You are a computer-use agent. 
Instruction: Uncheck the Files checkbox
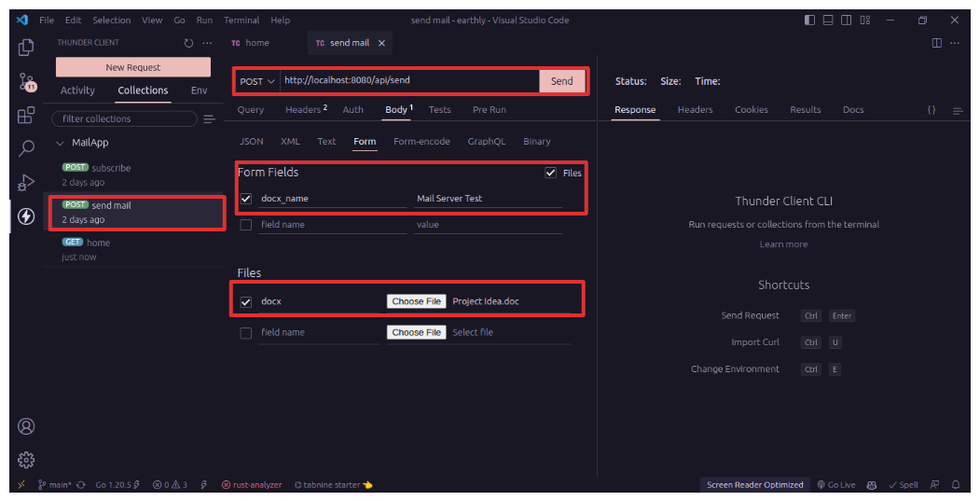(x=551, y=173)
